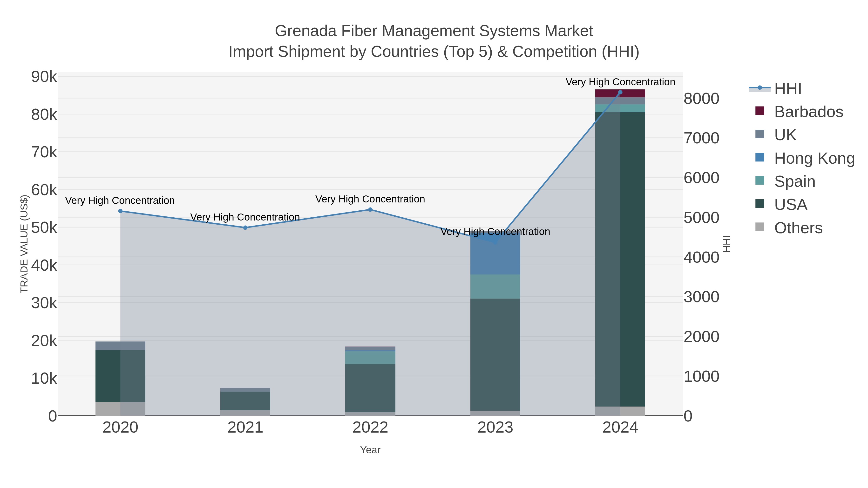
Task: Click the Barbados segment atop 2024 bar
Action: pyautogui.click(x=620, y=94)
